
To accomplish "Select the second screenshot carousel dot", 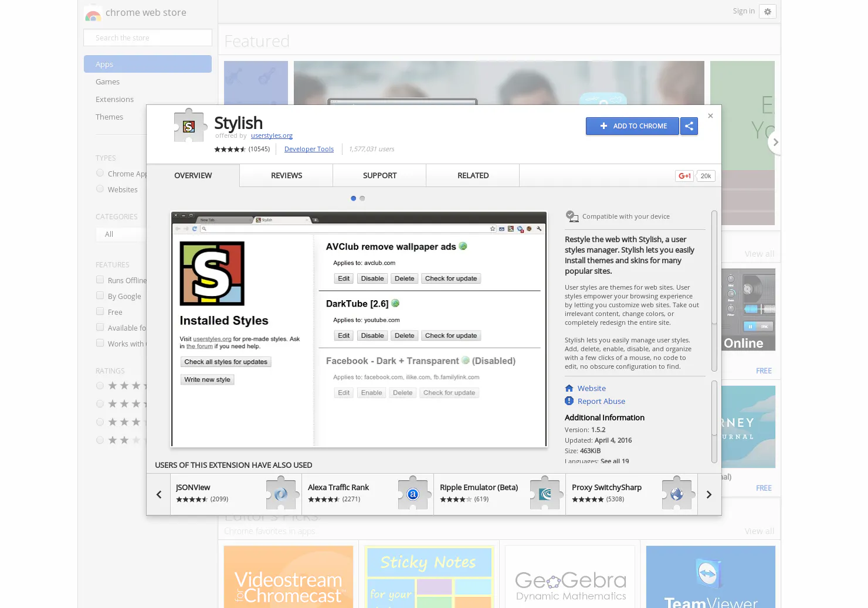I will tap(362, 198).
